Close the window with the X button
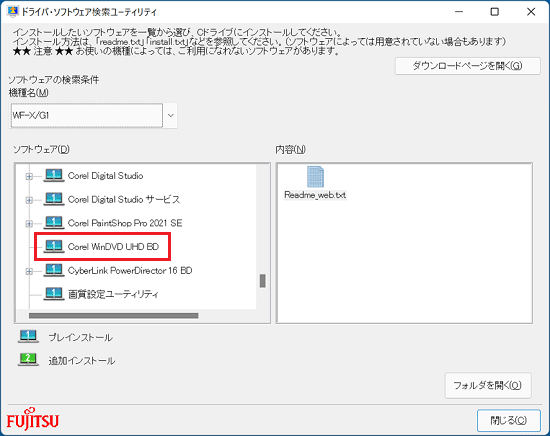This screenshot has height=436, width=550. 531,12
